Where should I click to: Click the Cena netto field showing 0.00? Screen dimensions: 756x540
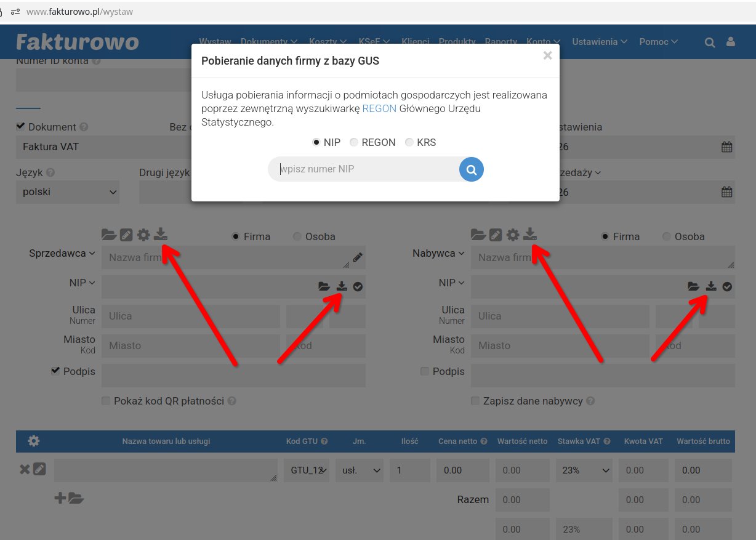463,470
